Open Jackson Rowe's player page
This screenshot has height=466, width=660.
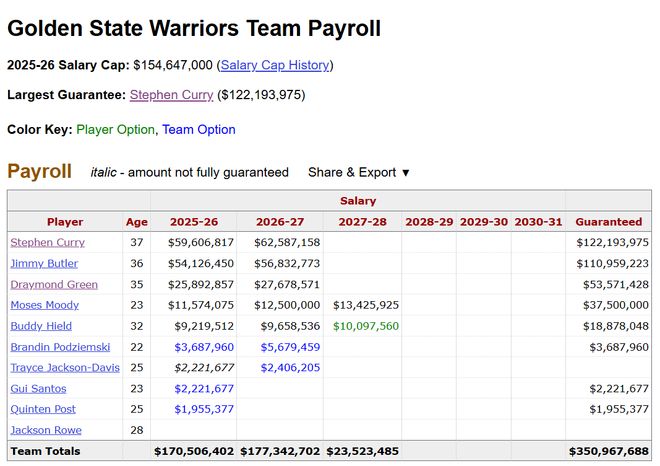pyautogui.click(x=46, y=430)
